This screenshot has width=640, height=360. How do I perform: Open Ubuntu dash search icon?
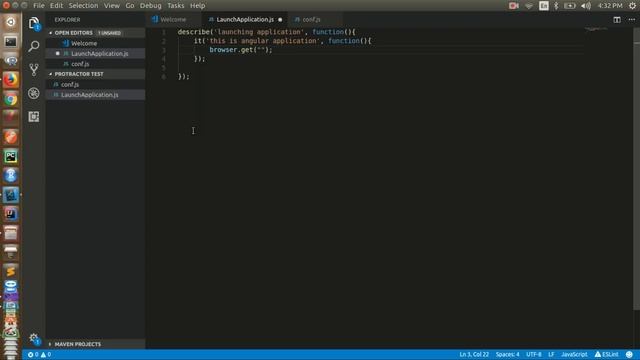coord(11,22)
